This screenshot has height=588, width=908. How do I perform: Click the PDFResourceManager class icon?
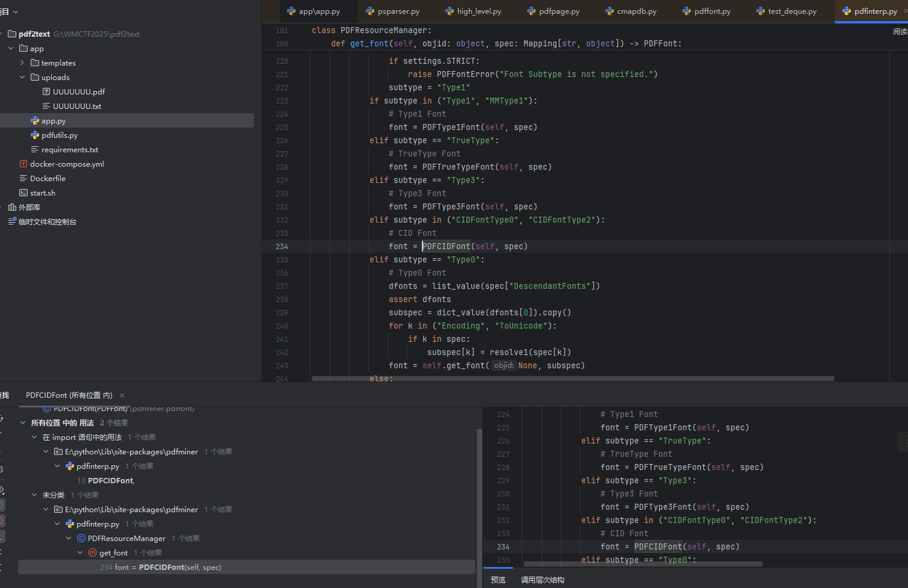[81, 539]
